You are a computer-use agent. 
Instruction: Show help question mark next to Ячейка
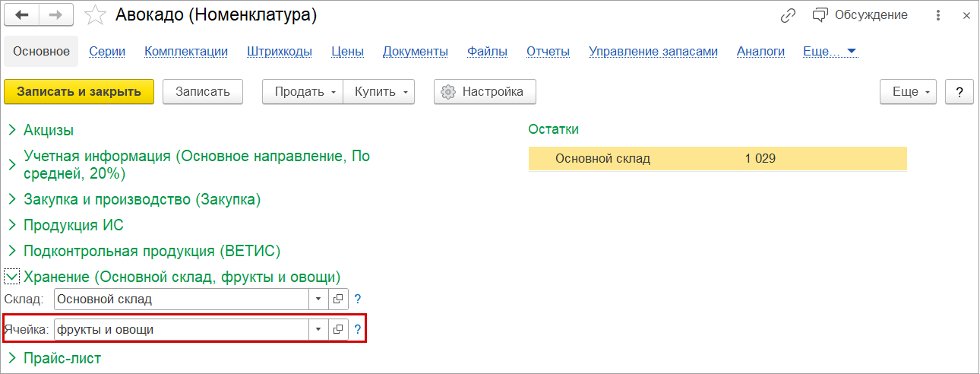358,330
